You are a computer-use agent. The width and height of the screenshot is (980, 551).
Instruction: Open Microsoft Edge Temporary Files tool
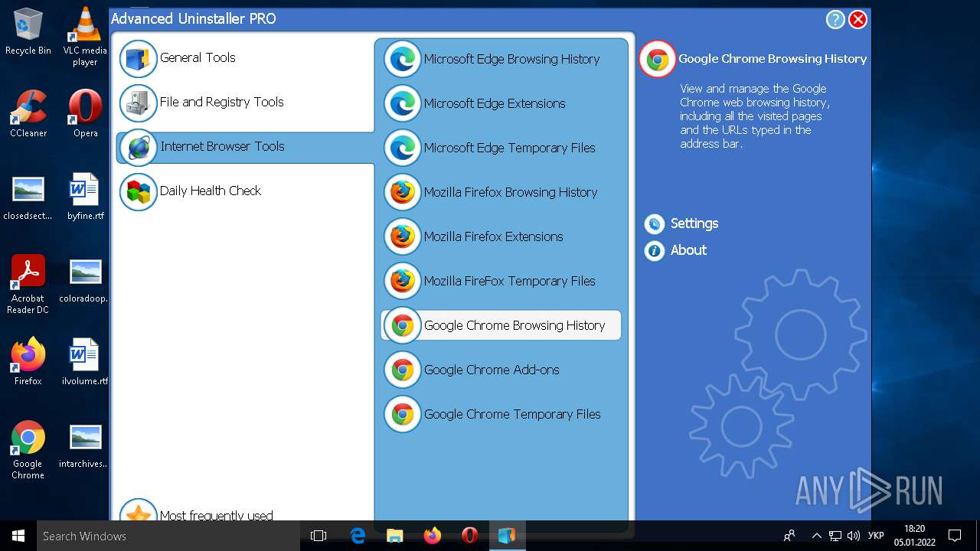509,148
